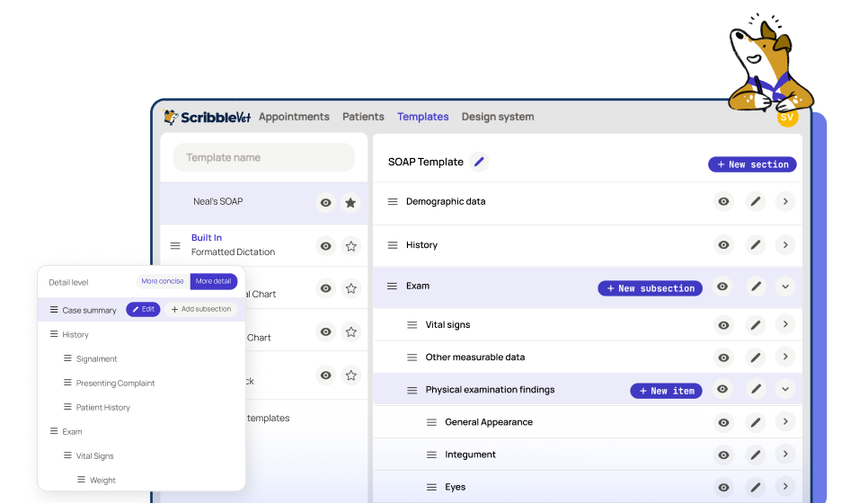Click the Exam row drag handle
Screen dimensions: 868x503
click(x=392, y=287)
